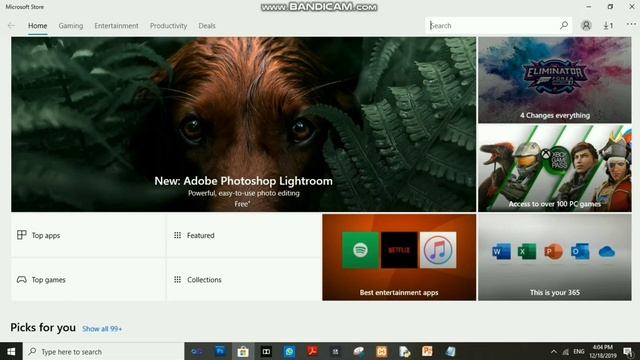Click the Spotify icon
The height and width of the screenshot is (360, 640).
pos(360,250)
